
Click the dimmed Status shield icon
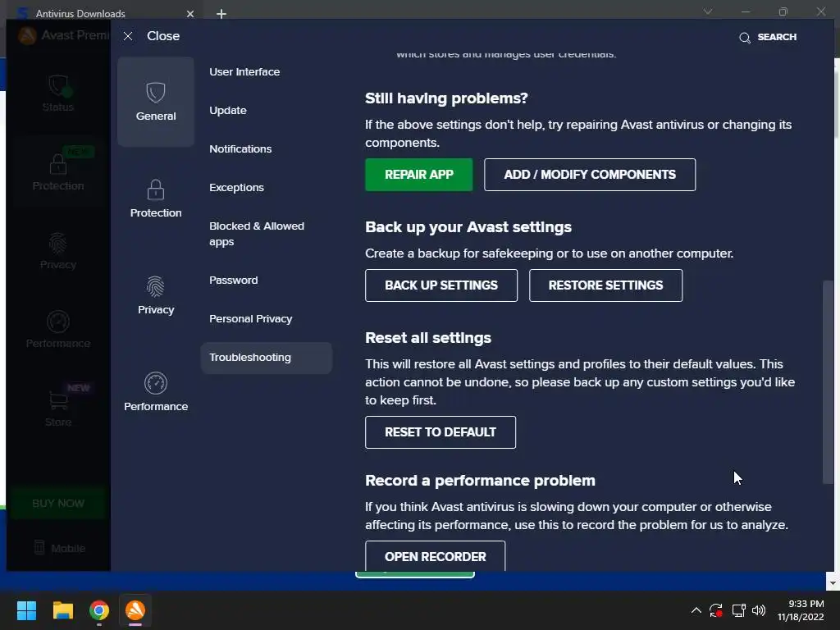(58, 87)
